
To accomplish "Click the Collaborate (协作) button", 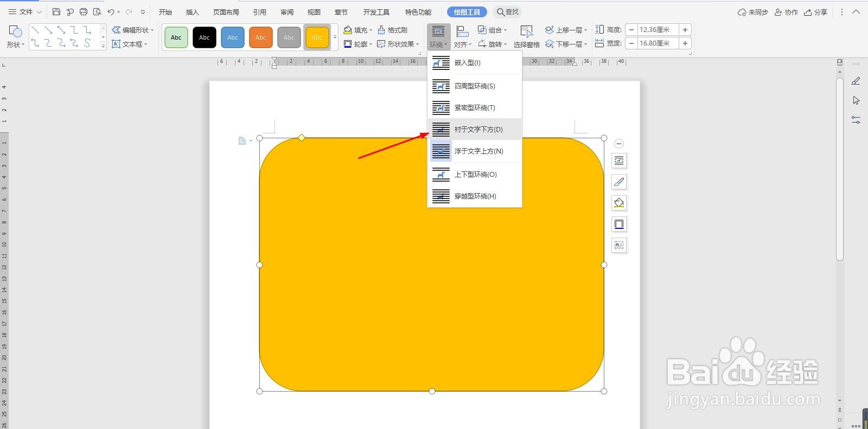I will [786, 12].
